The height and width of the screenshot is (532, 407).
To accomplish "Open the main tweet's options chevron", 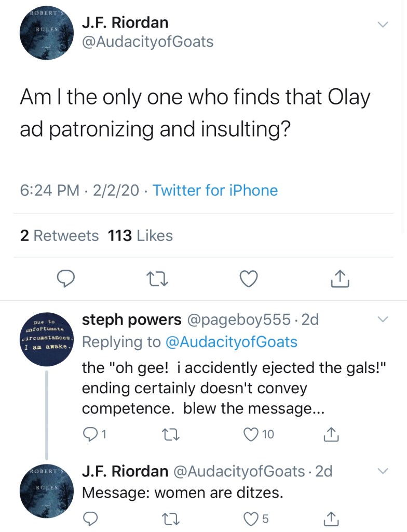I will pos(382,24).
